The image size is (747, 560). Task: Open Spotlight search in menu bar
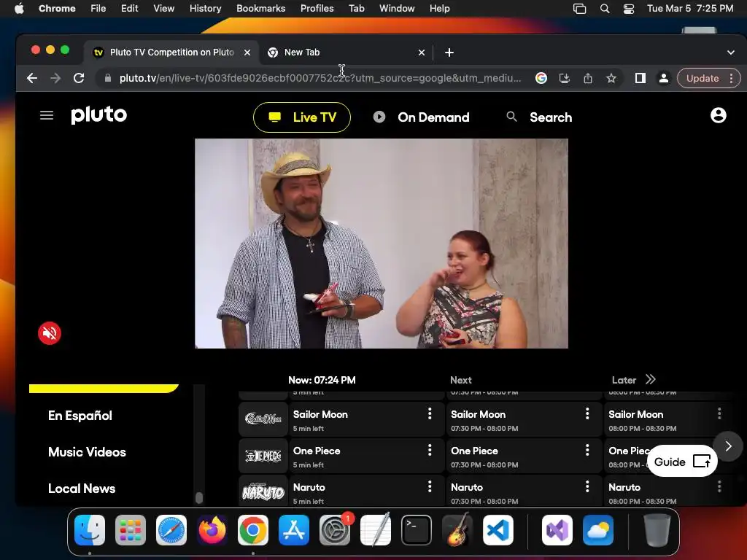coord(605,9)
